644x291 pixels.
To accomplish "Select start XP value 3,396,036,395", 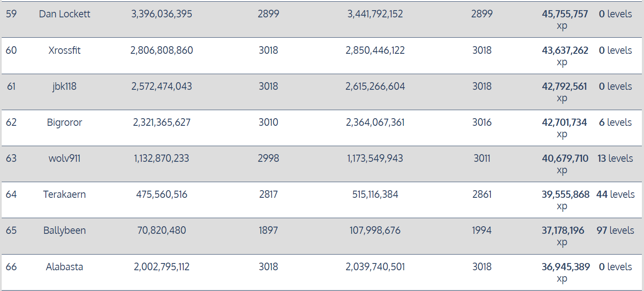I will click(x=162, y=14).
